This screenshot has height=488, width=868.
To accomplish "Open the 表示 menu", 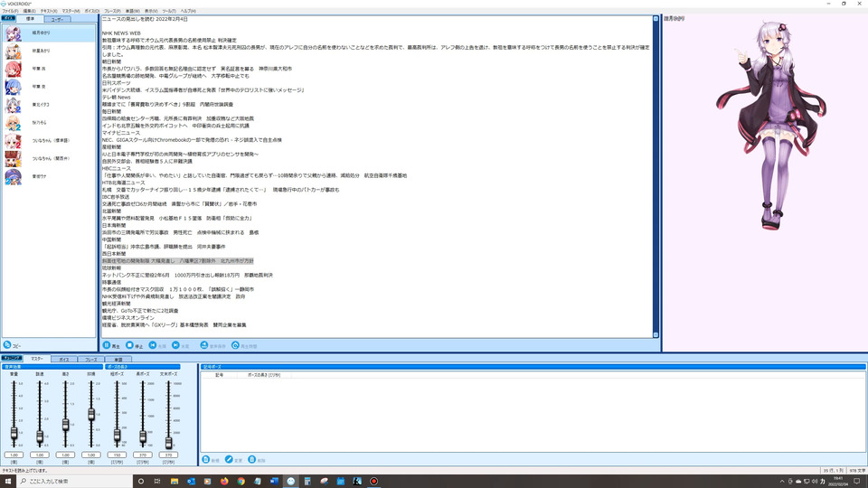I will click(x=151, y=11).
